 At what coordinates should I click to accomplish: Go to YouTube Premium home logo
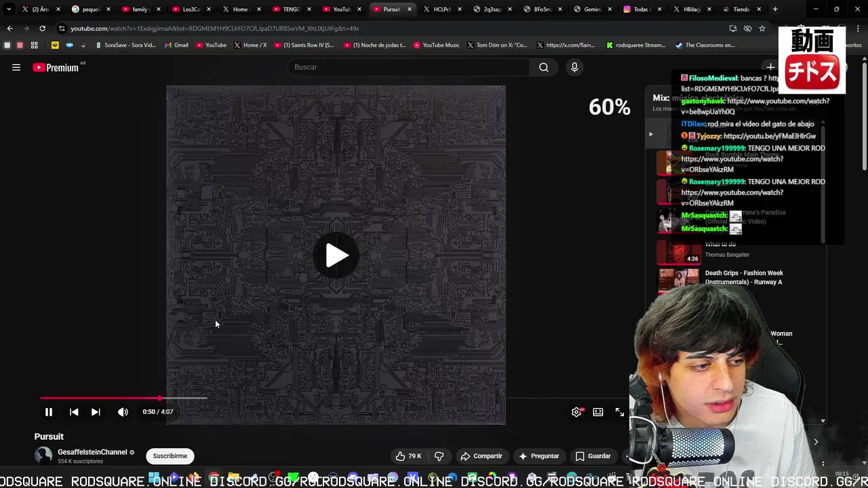56,67
